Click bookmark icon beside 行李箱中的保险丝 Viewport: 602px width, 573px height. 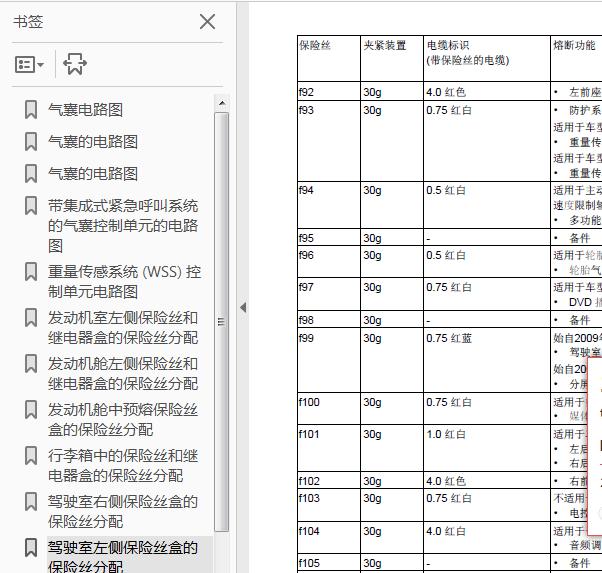(x=31, y=456)
